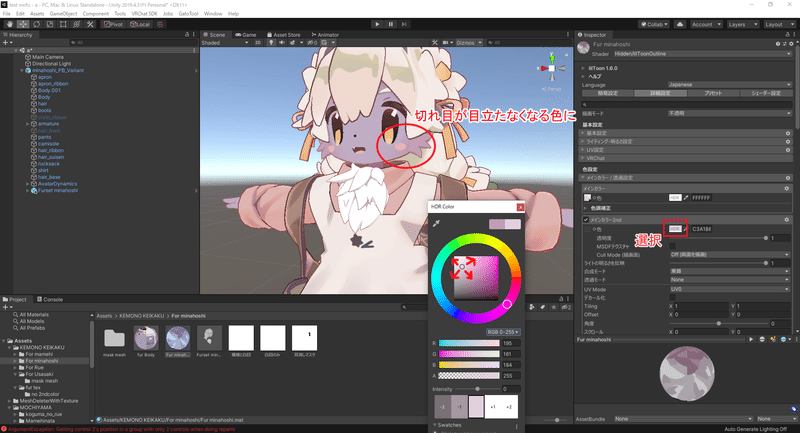Click the +1 exposure swatch
The width and height of the screenshot is (800, 433).
click(493, 407)
